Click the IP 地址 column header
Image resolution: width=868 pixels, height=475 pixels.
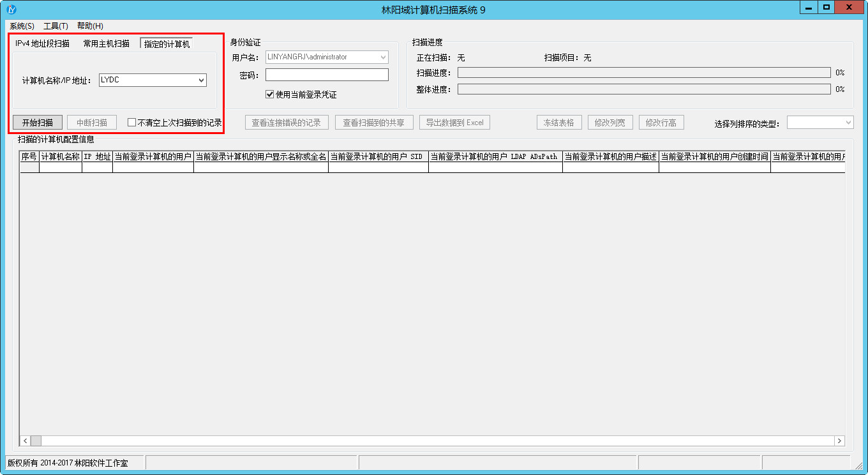pos(98,156)
